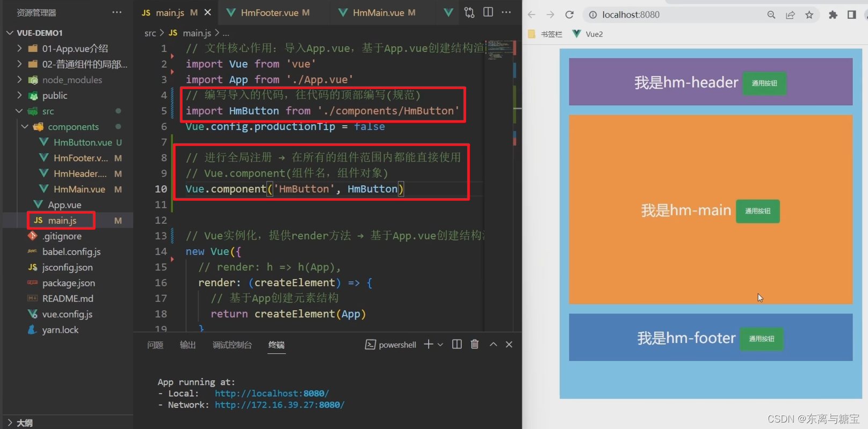Open HmMain.vue file in the explorer tree
Viewport: 868px width, 429px height.
click(79, 189)
